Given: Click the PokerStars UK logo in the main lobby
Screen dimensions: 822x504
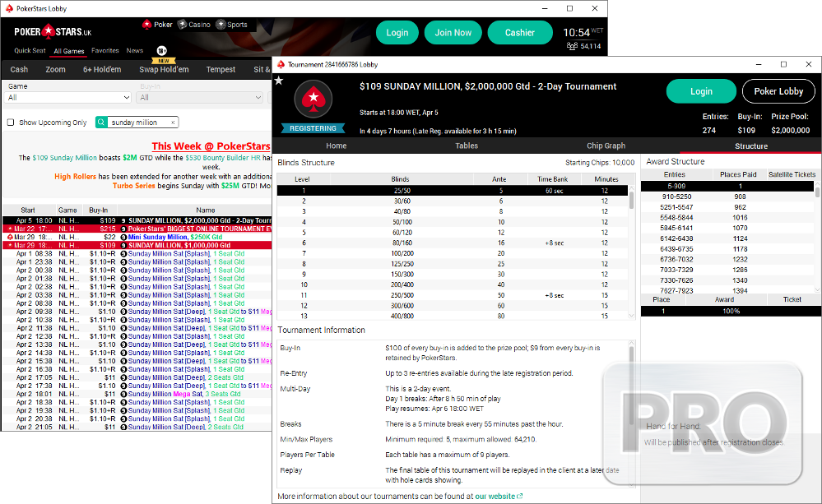Looking at the screenshot, I should tap(53, 32).
